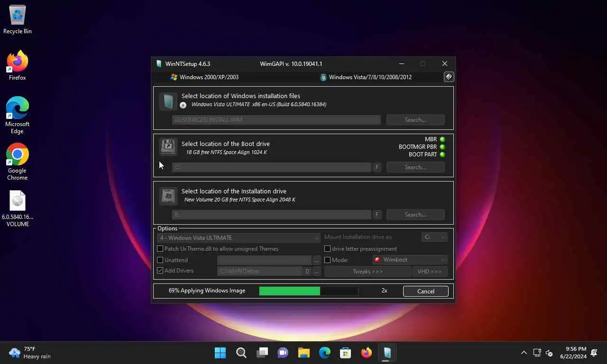Screen dimensions: 607x364
Task: Open Microsoft Store from the taskbar
Action: 345,353
